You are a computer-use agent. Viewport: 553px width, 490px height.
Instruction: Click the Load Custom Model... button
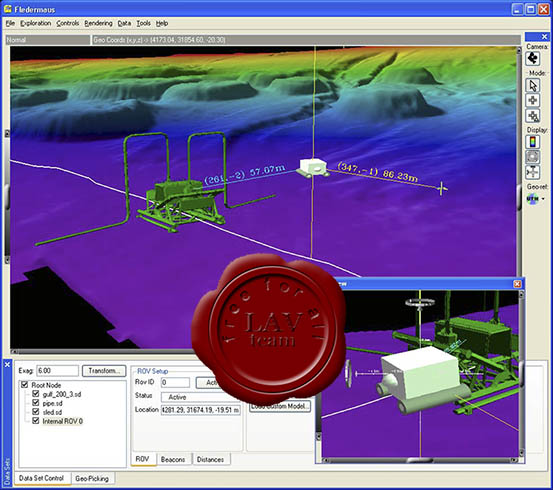pos(280,407)
